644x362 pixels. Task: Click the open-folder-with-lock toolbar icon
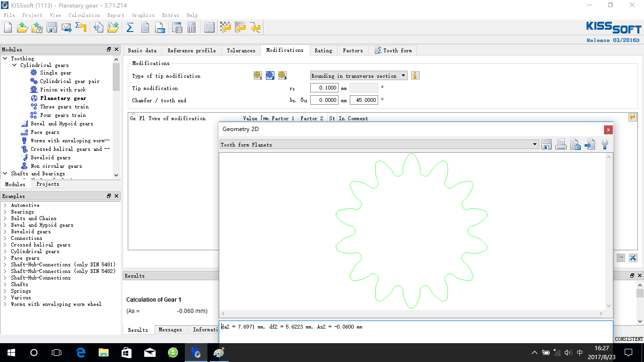click(37, 27)
